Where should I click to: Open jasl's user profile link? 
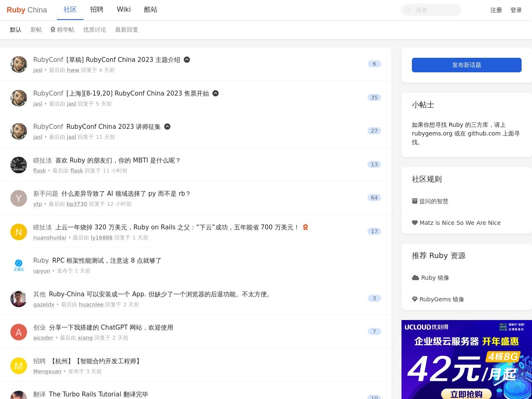coord(37,70)
